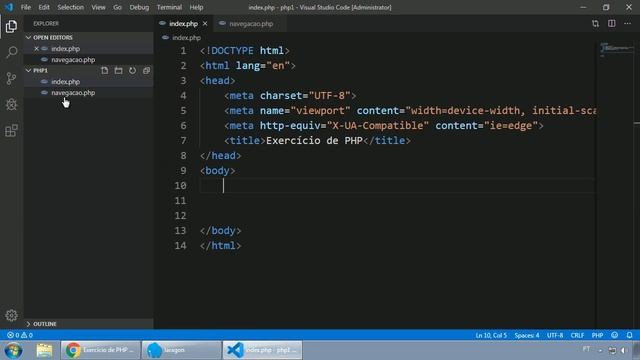Click New Folder icon in PHP1 header
This screenshot has width=640, height=360.
click(x=118, y=71)
